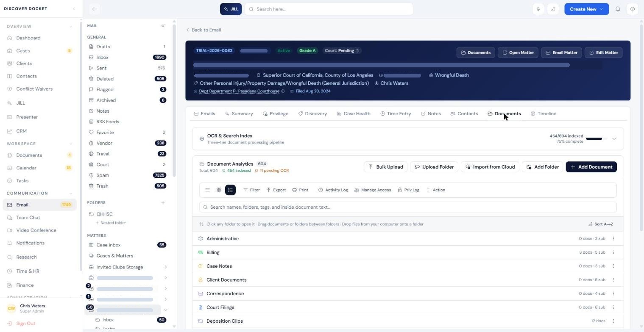Click the Add Document button
Screen dimensions: 644x332
pos(591,167)
